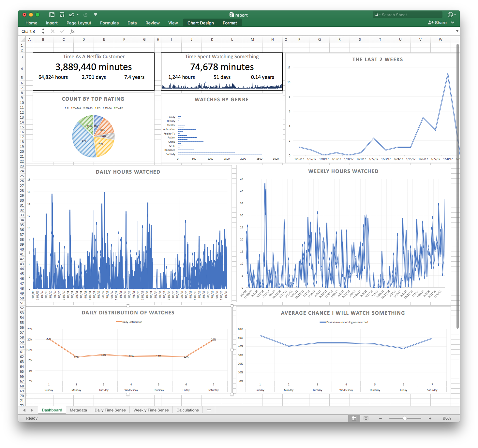Open the Weekly Time Series sheet
This screenshot has width=478, height=448.
(151, 410)
